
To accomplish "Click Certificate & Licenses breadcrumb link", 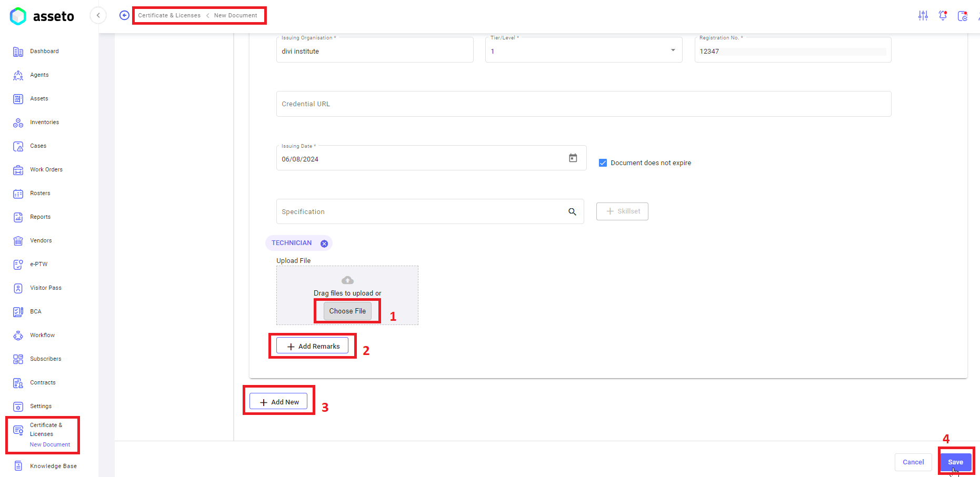I will (x=169, y=16).
